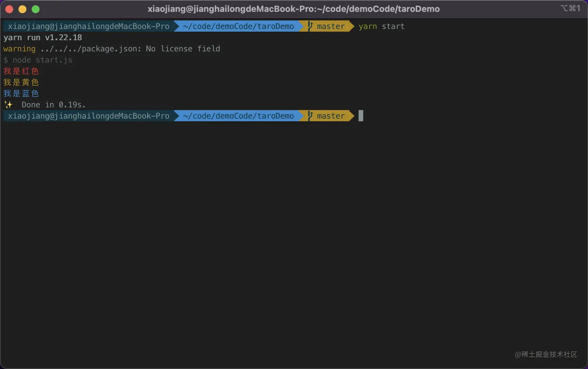Click the ⌥⌘1 shortcut indicator in title bar

point(570,8)
